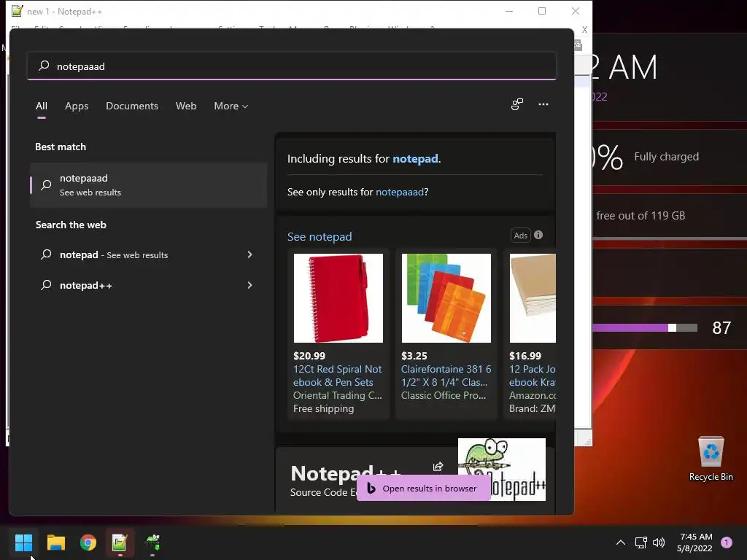
Task: Adjust the purple slider showing 87
Action: tap(672, 327)
